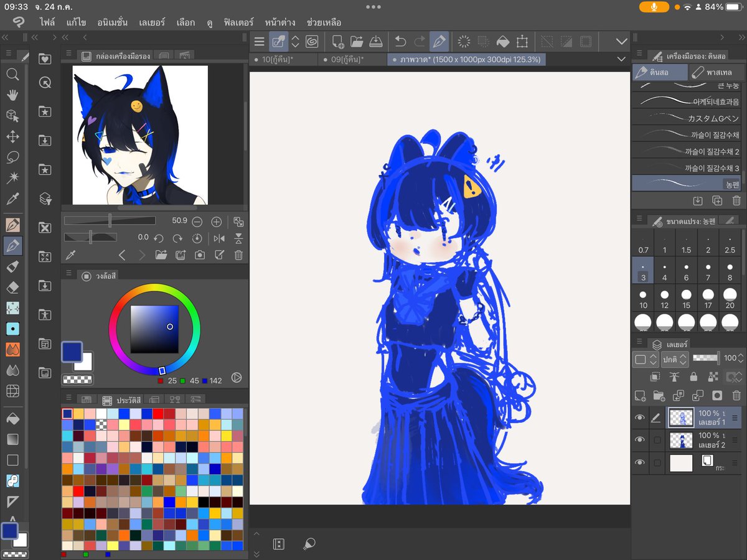Hide เลเยอร์ 1 with its eye icon
The image size is (747, 560).
coord(639,418)
